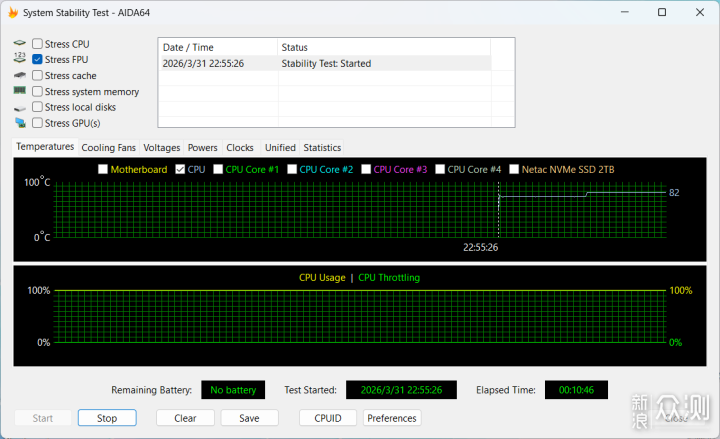Open the Unified tab
720x439 pixels.
(x=280, y=147)
